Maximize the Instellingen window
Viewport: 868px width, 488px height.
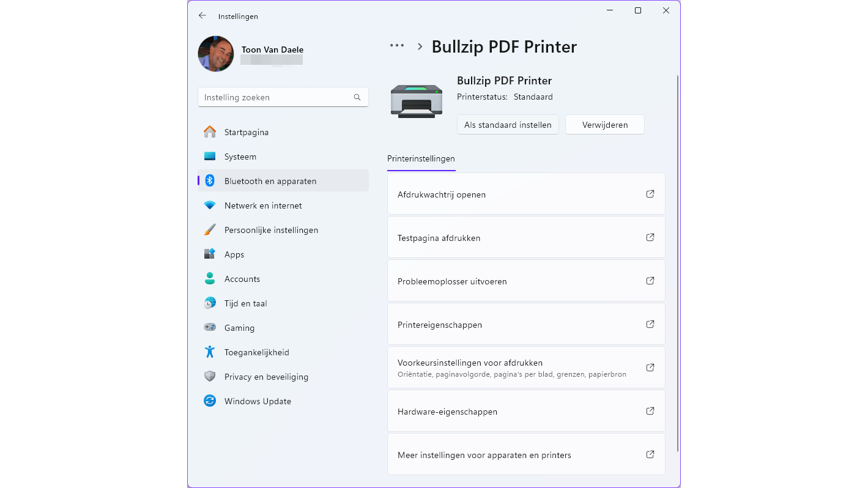tap(638, 10)
